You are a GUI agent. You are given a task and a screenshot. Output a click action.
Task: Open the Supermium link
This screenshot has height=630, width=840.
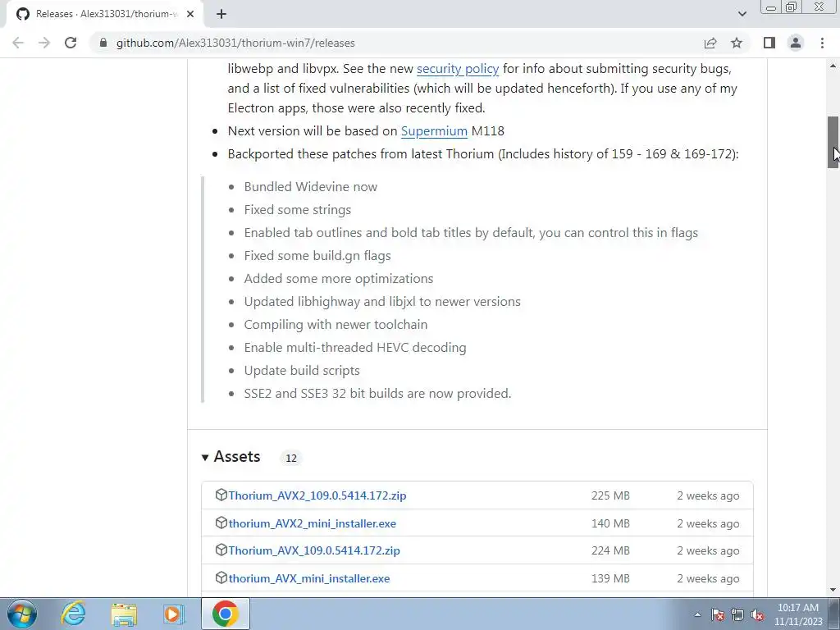point(434,131)
